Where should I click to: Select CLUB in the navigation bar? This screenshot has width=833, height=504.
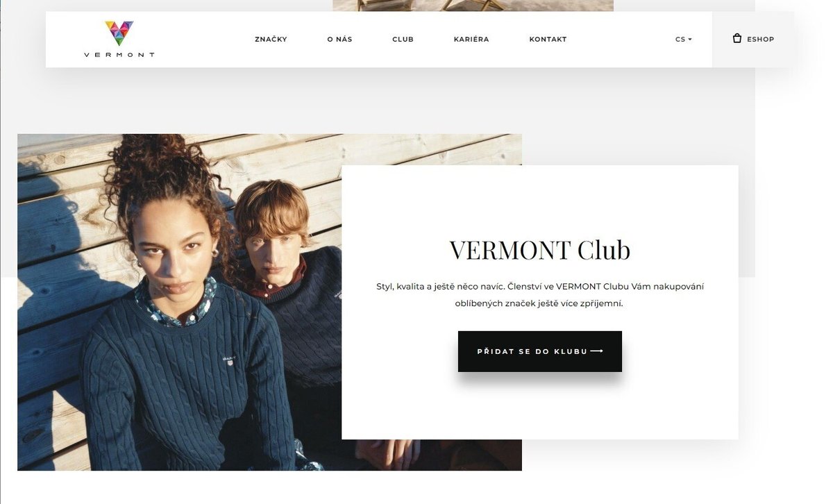tap(403, 40)
